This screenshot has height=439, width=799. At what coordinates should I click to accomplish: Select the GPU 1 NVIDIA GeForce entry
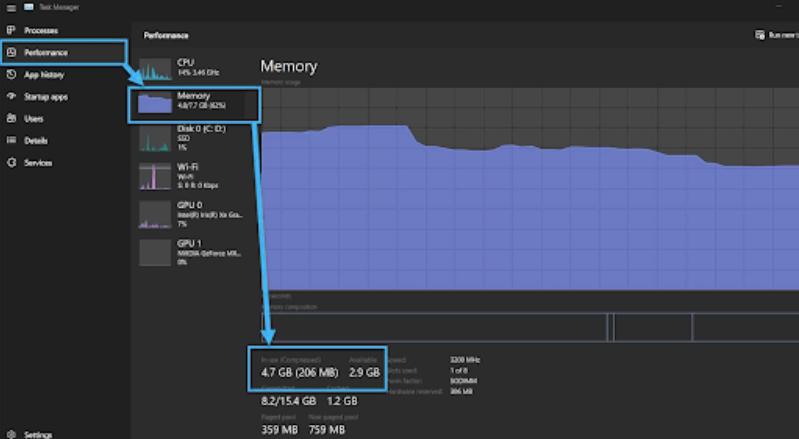pyautogui.click(x=193, y=253)
